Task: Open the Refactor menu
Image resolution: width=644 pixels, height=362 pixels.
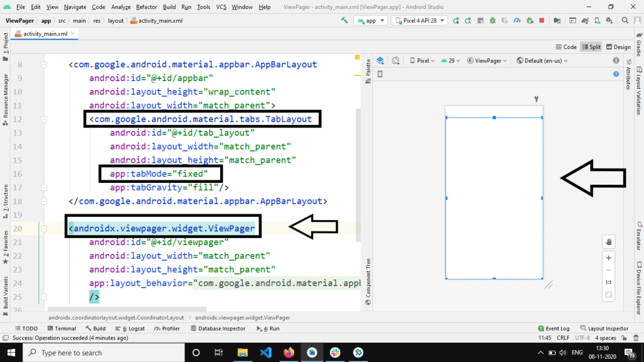Action: pyautogui.click(x=148, y=6)
